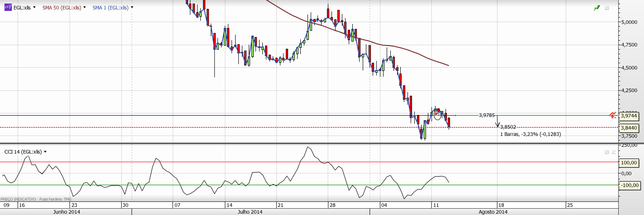Click the 4,2500 price axis label
Viewport: 644px width, 215px height.
pos(629,90)
